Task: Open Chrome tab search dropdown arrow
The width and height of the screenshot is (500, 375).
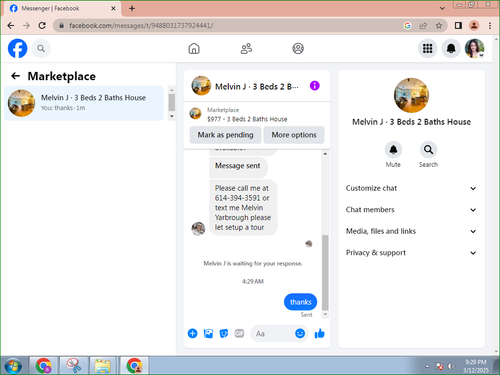Action: 442,8
